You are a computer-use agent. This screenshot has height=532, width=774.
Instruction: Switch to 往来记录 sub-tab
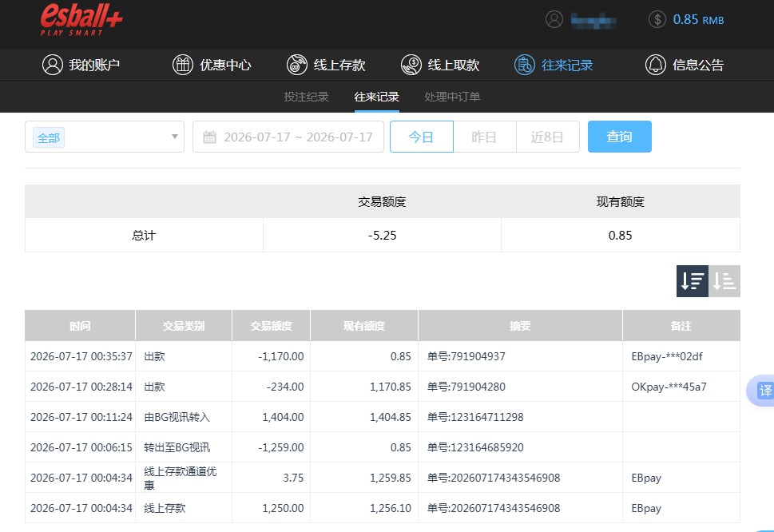click(x=377, y=97)
